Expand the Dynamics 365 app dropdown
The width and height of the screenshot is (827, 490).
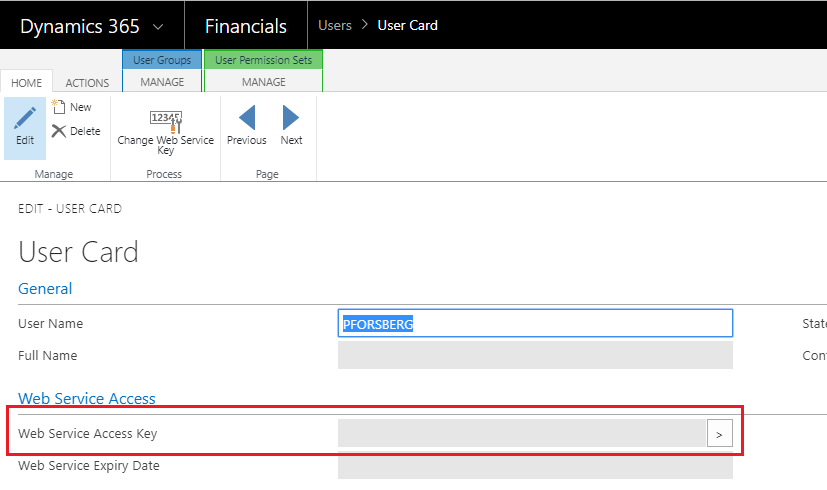(x=160, y=26)
